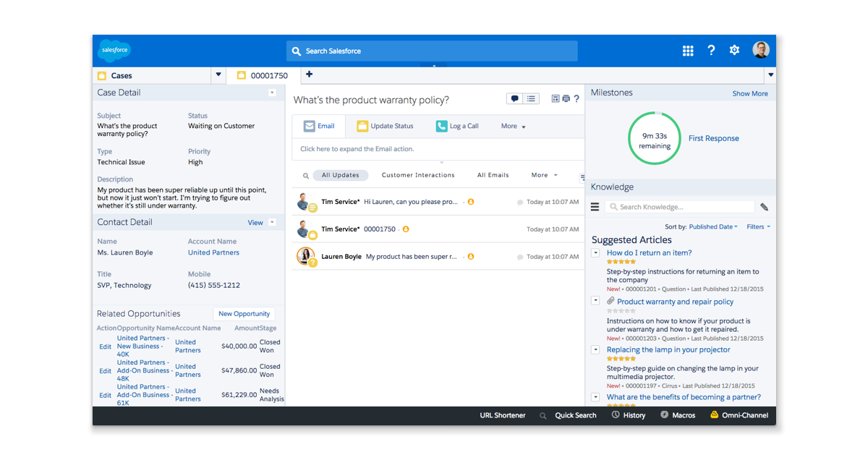Open the Filters dropdown in Knowledge
The height and width of the screenshot is (463, 868).
[758, 226]
